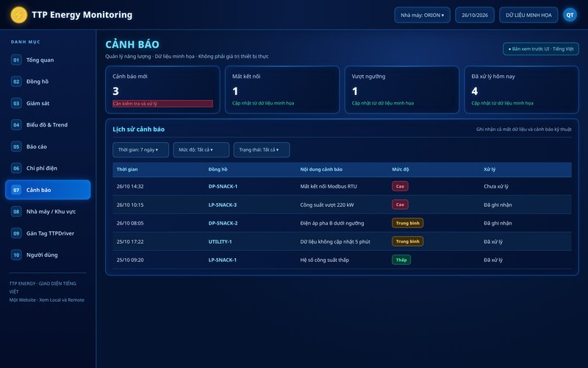Click the Mất kết nối Modbus RTU alert text

coord(329,186)
